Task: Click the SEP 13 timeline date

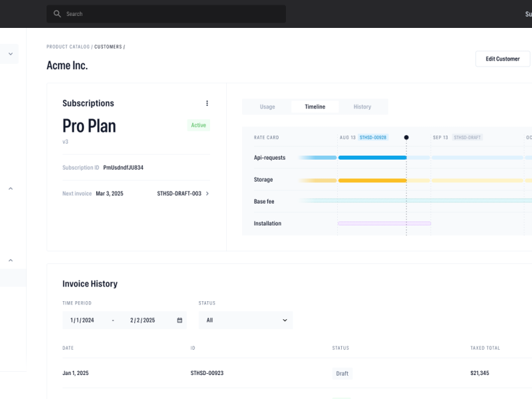Action: tap(440, 138)
